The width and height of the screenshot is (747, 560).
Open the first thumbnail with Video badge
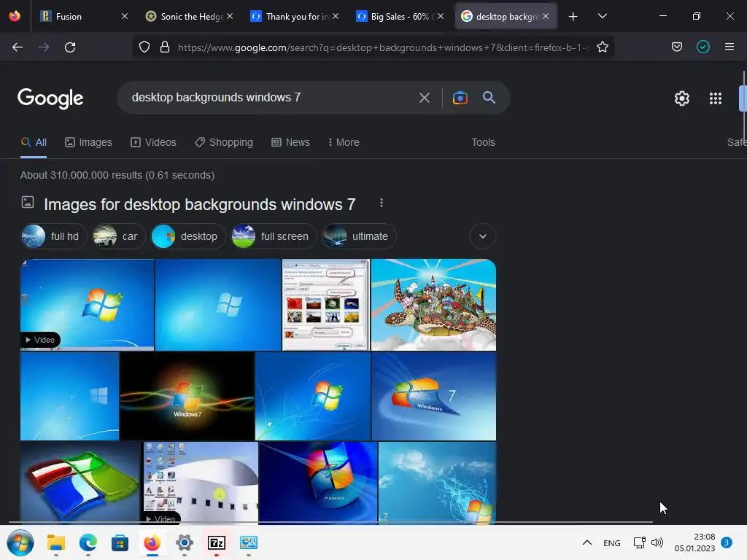click(x=88, y=305)
